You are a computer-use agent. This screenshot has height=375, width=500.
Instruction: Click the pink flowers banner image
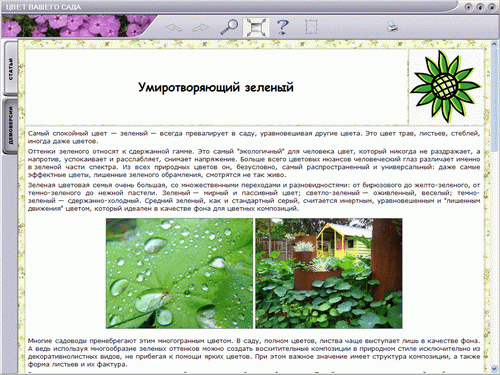click(77, 26)
